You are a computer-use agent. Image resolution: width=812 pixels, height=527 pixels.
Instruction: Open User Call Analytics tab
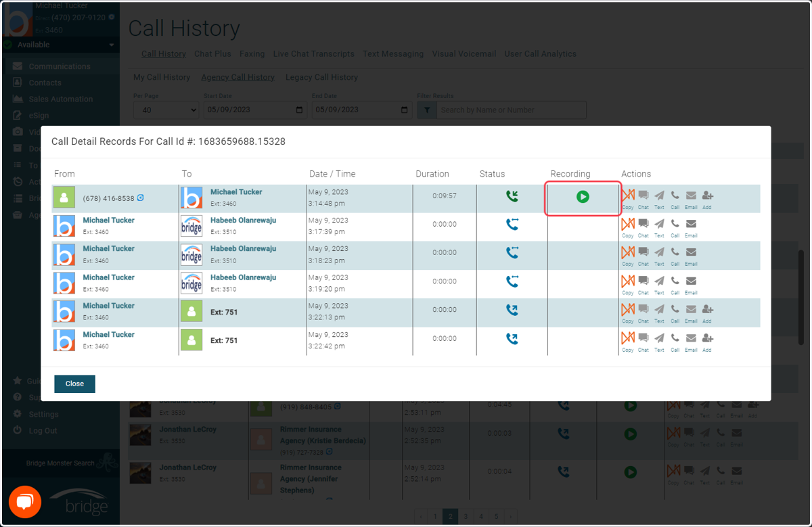pos(540,54)
